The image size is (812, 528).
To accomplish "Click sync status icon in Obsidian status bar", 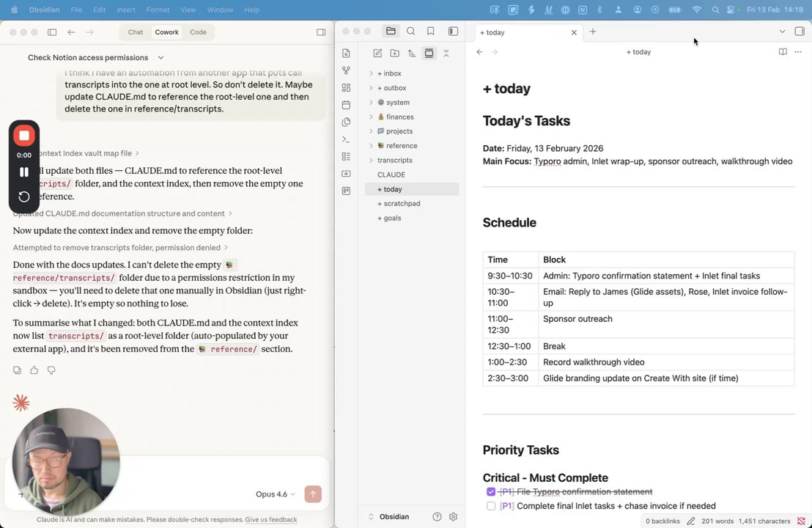I will 801,521.
